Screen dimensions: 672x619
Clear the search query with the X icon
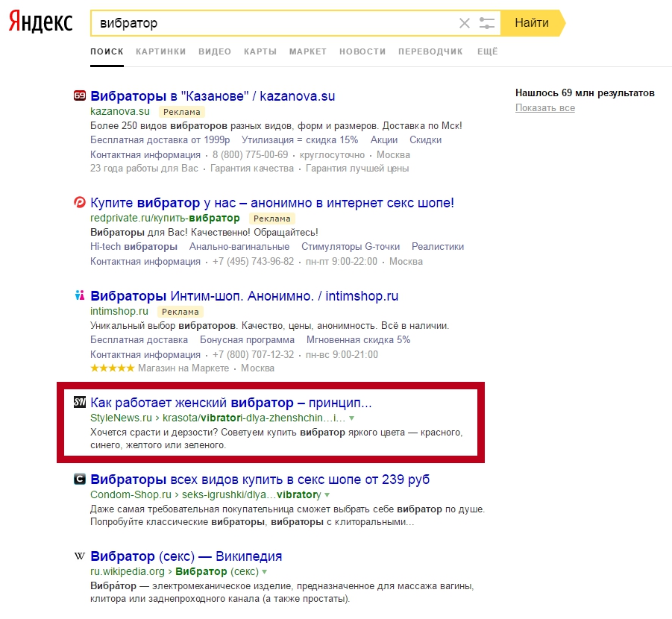tap(465, 23)
